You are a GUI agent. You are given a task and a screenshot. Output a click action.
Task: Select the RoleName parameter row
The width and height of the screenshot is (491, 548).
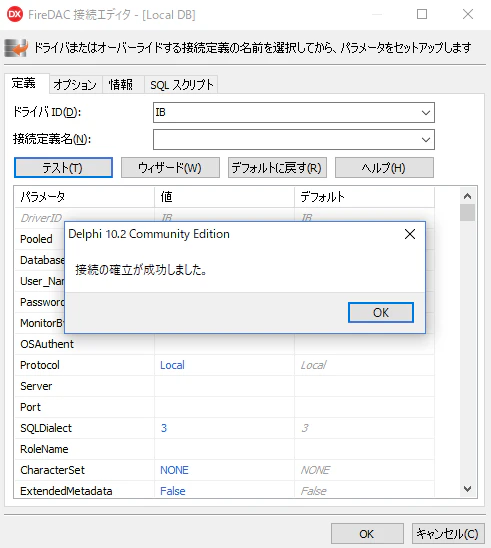(x=224, y=449)
